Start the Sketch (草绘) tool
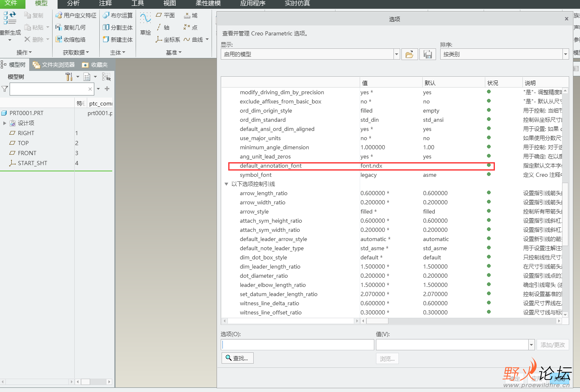 coord(146,24)
